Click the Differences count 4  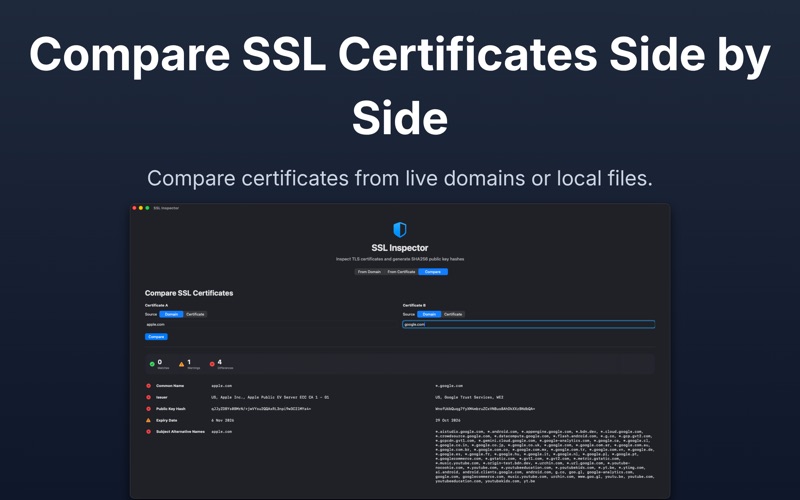(220, 362)
